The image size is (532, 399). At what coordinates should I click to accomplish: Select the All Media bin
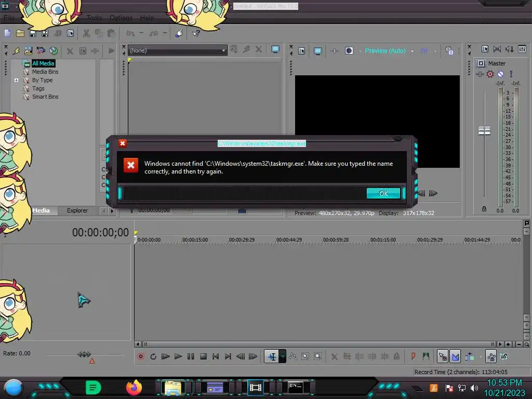click(43, 63)
